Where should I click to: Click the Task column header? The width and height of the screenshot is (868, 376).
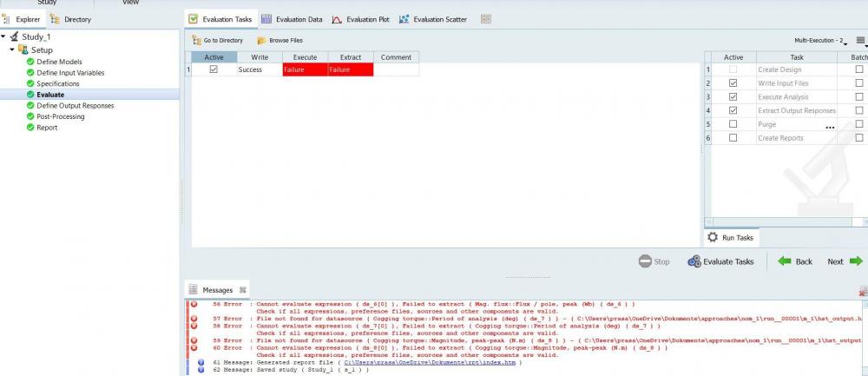click(x=797, y=57)
